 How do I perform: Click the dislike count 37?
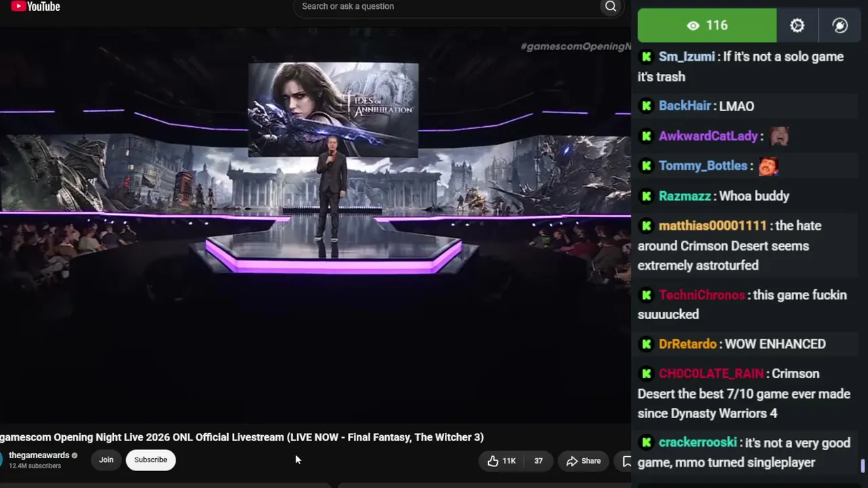pyautogui.click(x=538, y=461)
